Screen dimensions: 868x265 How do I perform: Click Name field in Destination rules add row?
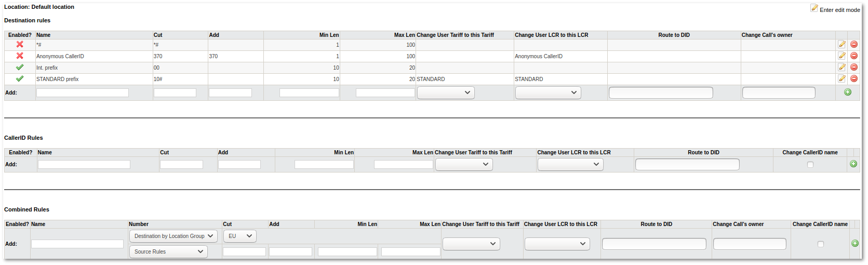(83, 93)
